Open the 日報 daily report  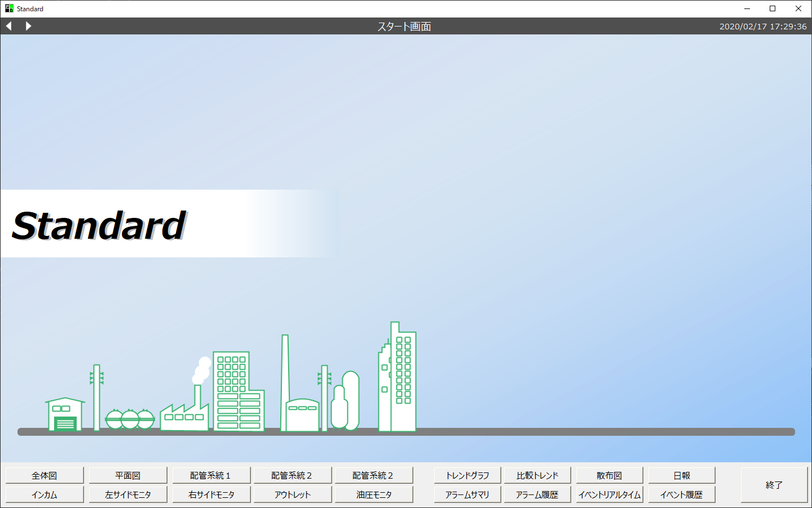pos(682,475)
